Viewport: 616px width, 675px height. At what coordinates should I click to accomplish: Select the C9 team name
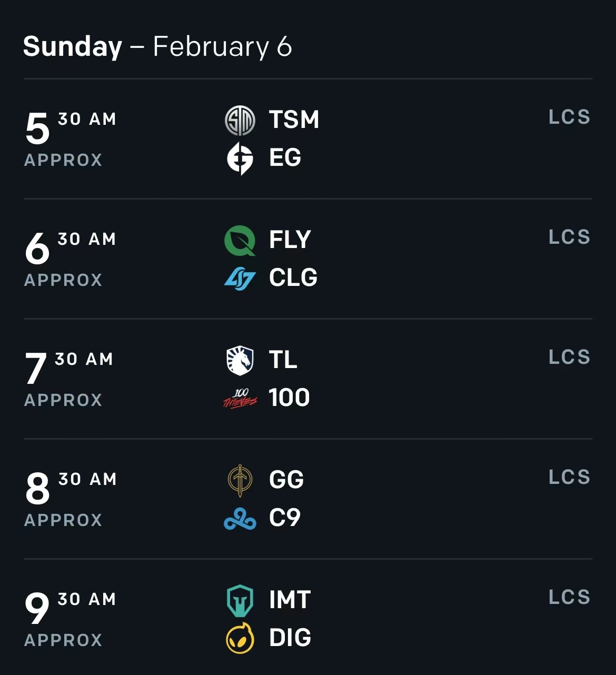click(285, 518)
